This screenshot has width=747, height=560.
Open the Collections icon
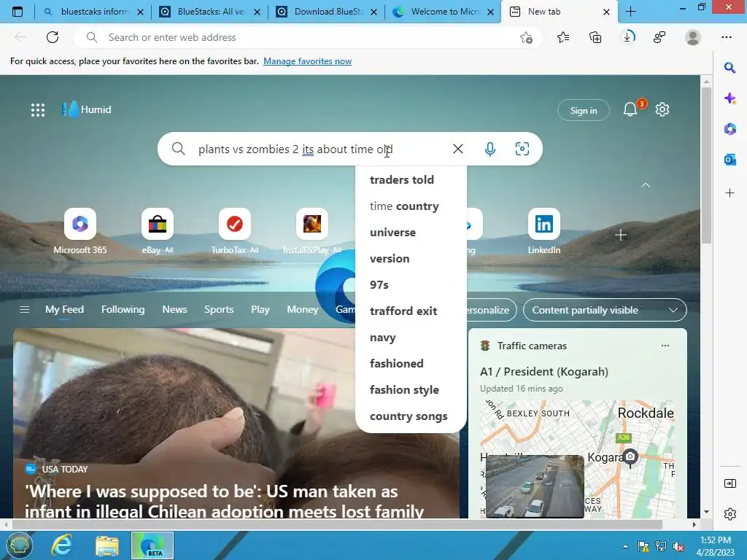pos(595,37)
